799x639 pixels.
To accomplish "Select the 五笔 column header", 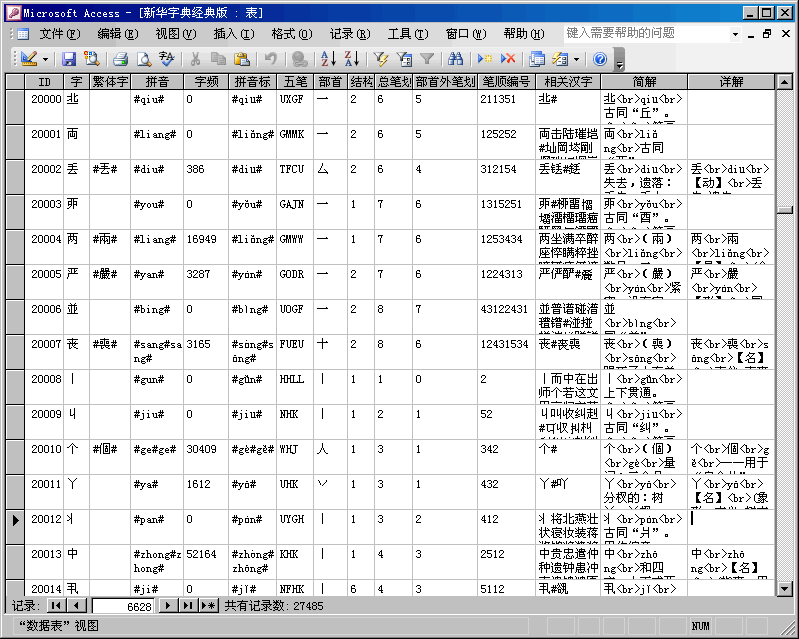I will 296,82.
